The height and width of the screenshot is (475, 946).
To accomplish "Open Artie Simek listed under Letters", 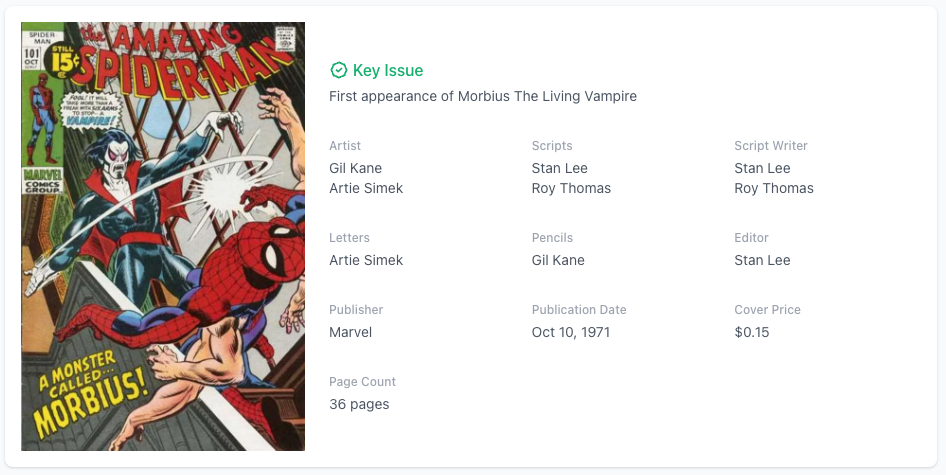I will point(366,260).
